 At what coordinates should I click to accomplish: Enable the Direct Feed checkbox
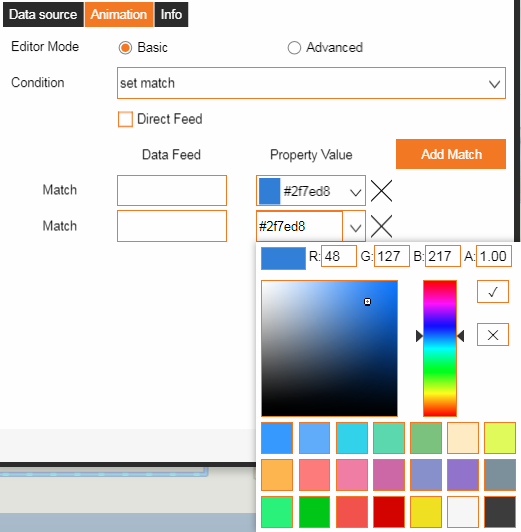point(125,119)
